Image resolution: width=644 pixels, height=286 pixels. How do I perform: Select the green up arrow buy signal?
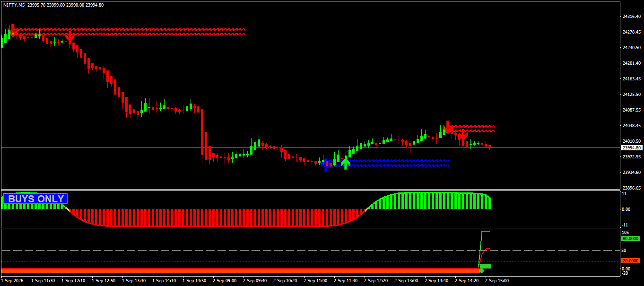tap(346, 164)
